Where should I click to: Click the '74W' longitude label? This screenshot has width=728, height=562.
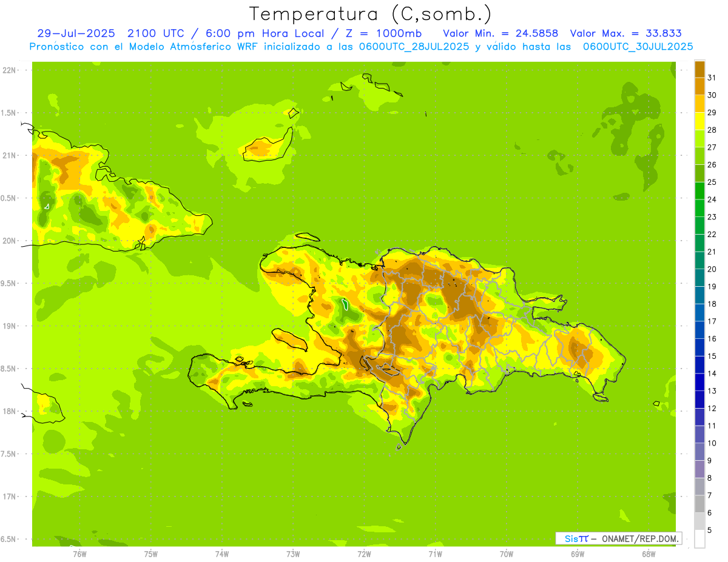click(x=222, y=554)
